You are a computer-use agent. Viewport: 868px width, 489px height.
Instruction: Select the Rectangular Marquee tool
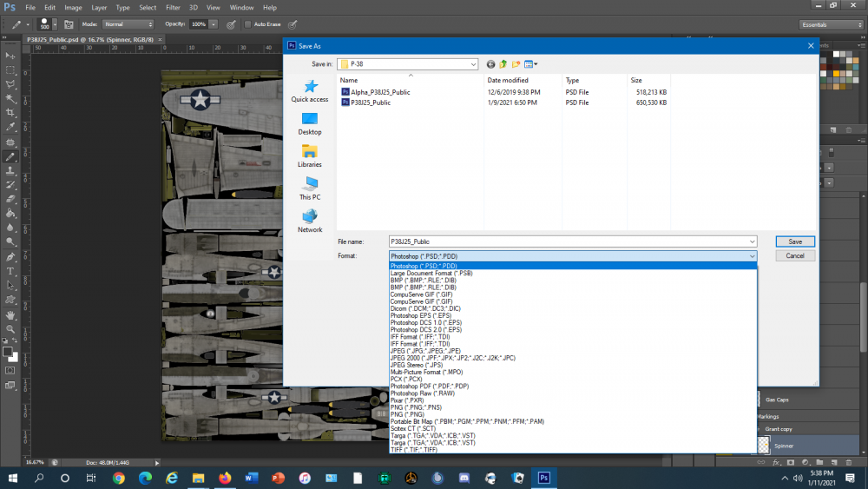[10, 69]
